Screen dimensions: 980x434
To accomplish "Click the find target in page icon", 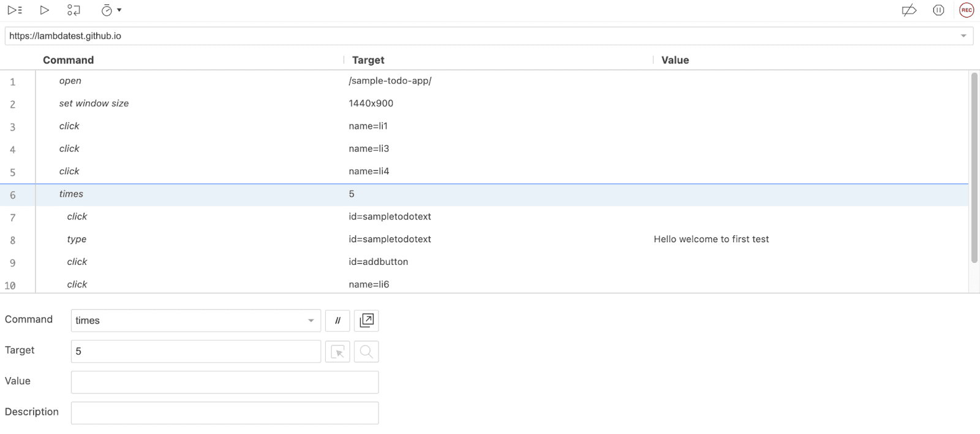I will click(366, 352).
